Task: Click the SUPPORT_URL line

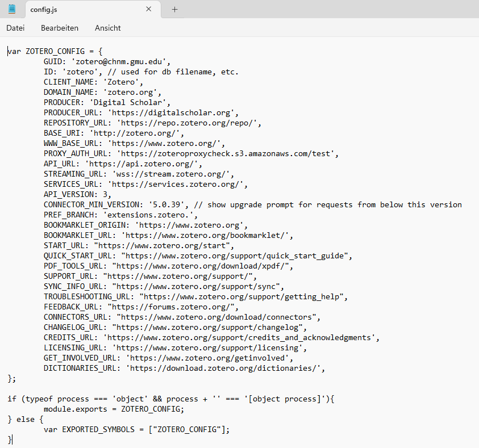Action: [x=150, y=277]
